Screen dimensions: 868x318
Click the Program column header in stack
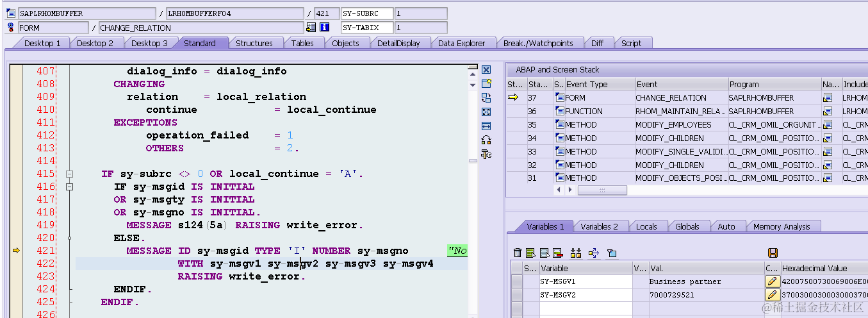coord(774,84)
